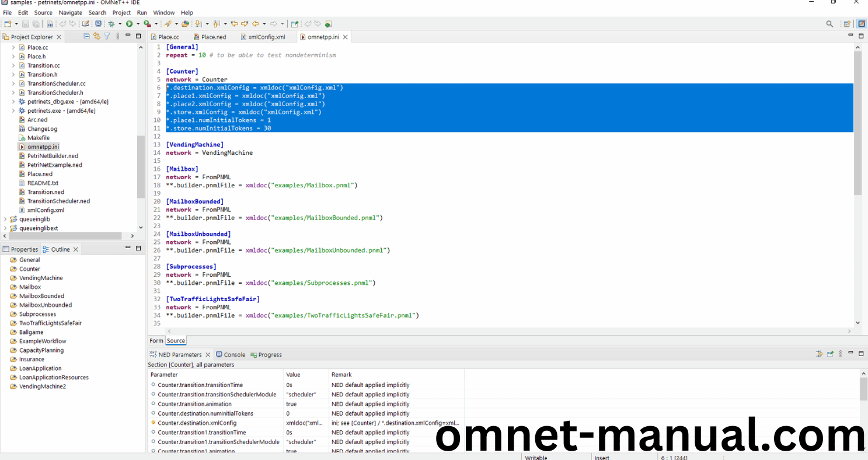Click the Debug bug icon in toolbar
This screenshot has width=868, height=460.
pyautogui.click(x=111, y=24)
